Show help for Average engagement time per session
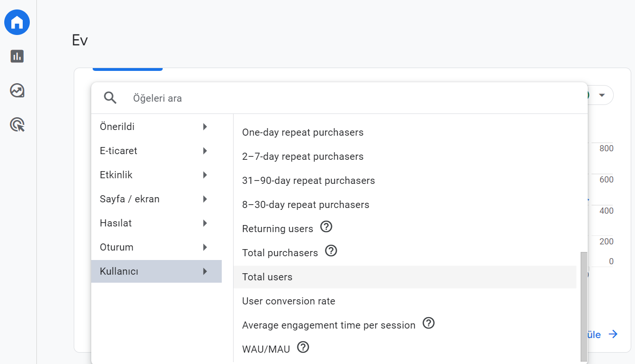Image resolution: width=635 pixels, height=364 pixels. tap(428, 323)
